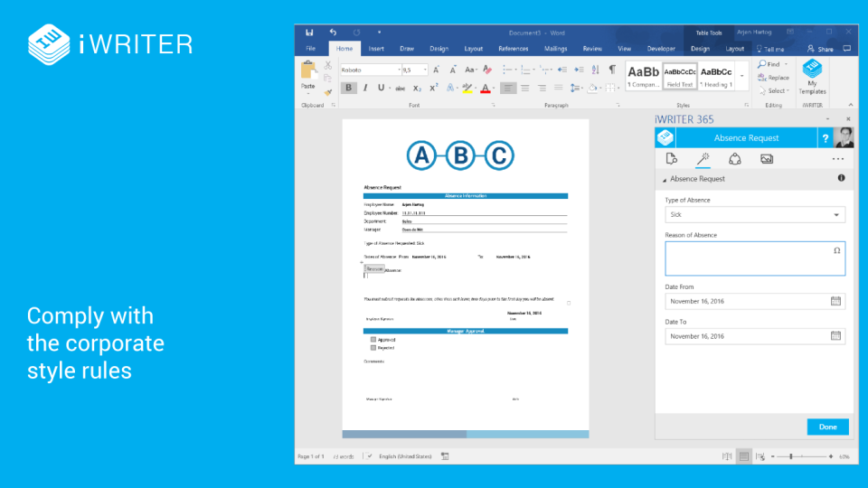Open the iWriter My Templates button
The height and width of the screenshot is (488, 868).
pos(812,77)
